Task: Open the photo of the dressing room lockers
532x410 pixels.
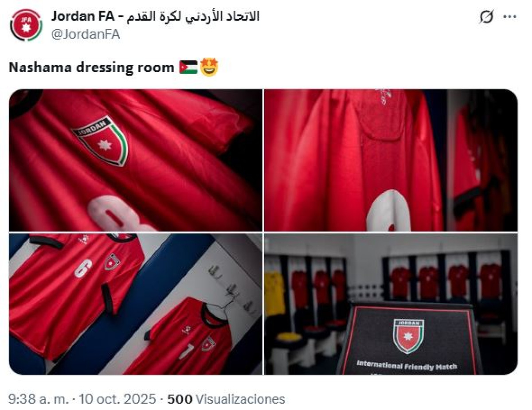Action: (x=391, y=304)
